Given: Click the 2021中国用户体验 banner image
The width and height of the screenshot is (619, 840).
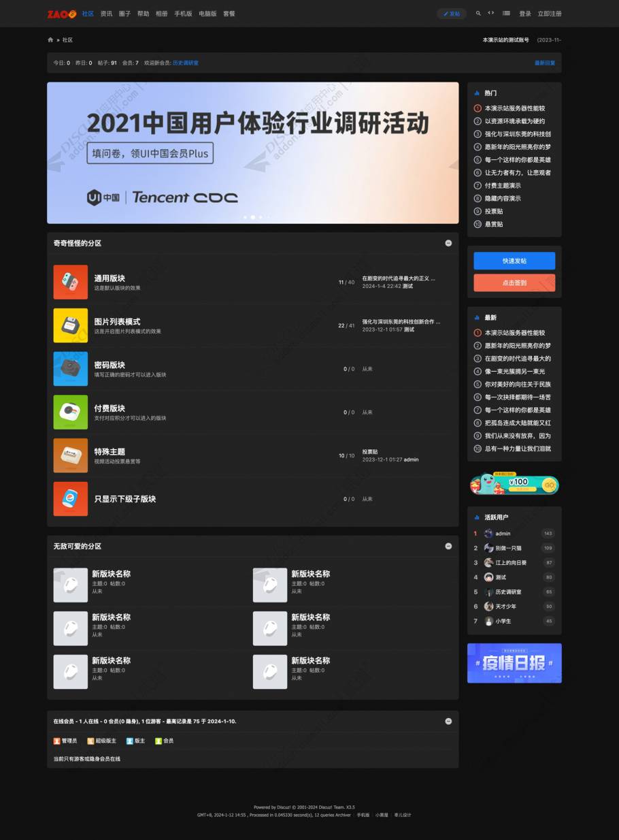Looking at the screenshot, I should tap(252, 153).
